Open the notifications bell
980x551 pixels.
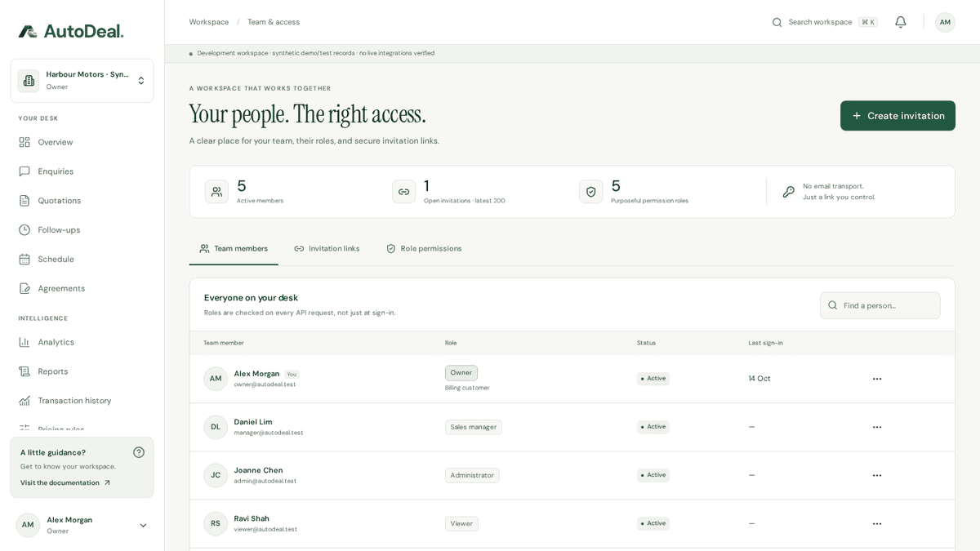click(901, 22)
